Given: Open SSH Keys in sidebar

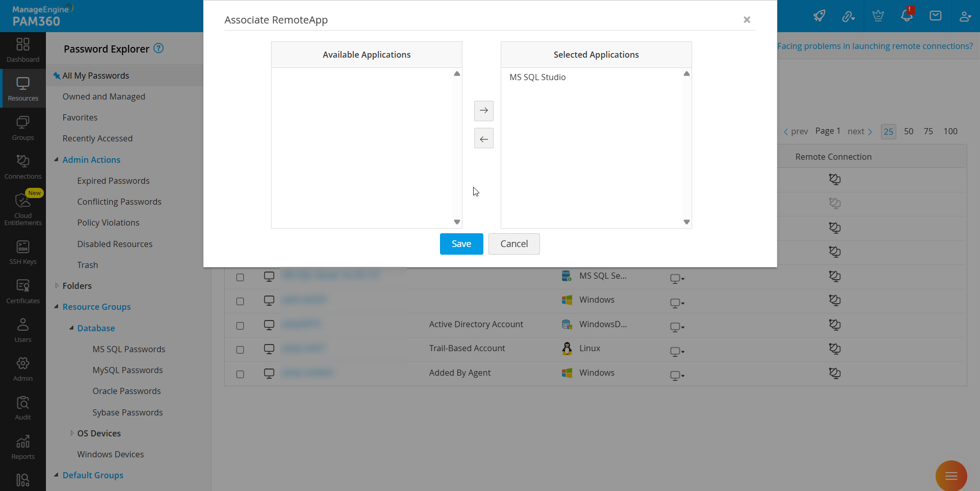Looking at the screenshot, I should click(x=23, y=252).
